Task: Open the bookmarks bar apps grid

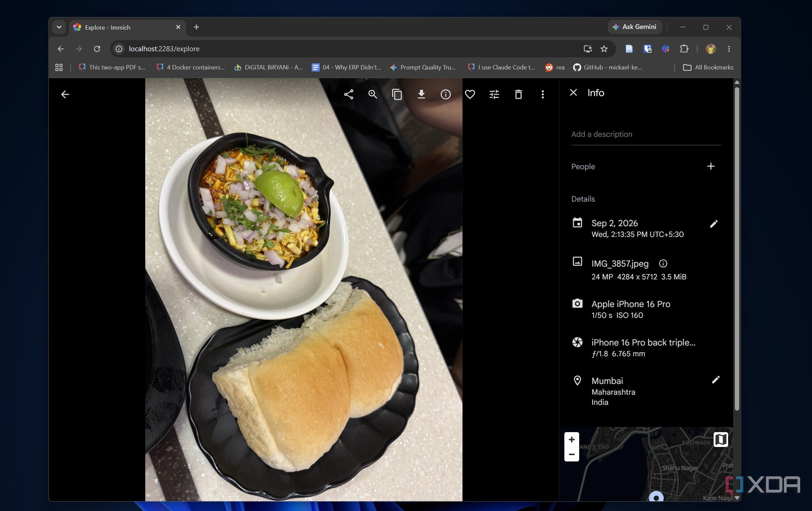Action: [x=59, y=67]
